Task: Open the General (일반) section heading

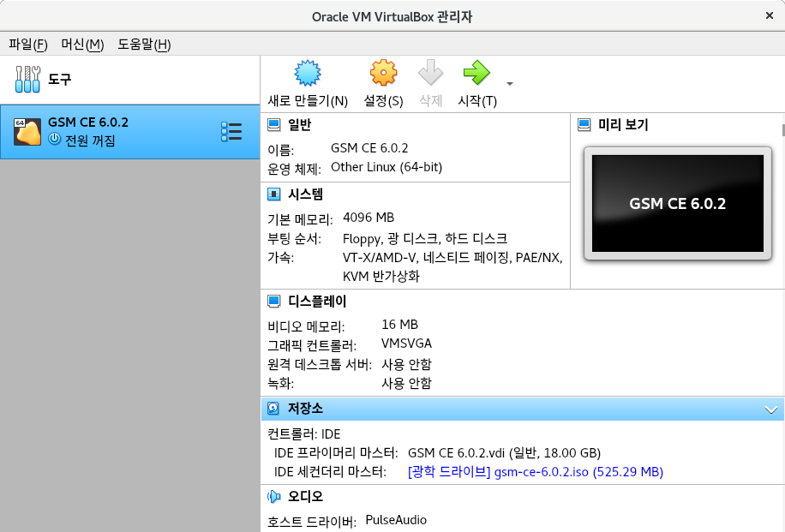Action: pos(299,124)
